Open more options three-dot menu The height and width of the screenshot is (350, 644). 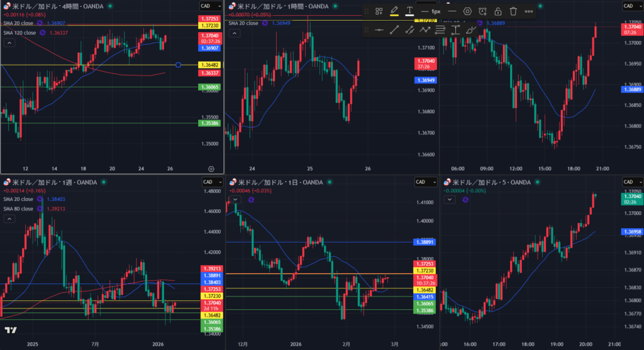click(528, 11)
